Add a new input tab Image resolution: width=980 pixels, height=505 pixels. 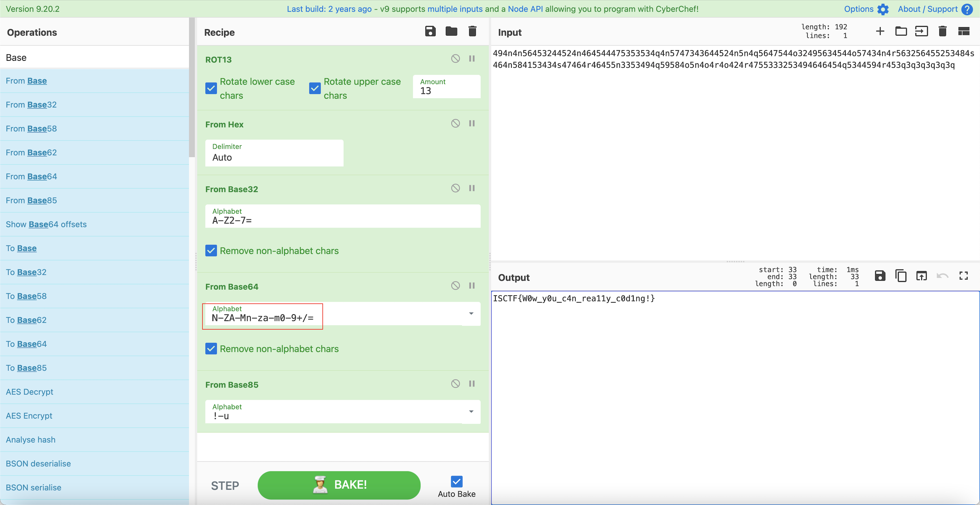pyautogui.click(x=880, y=31)
